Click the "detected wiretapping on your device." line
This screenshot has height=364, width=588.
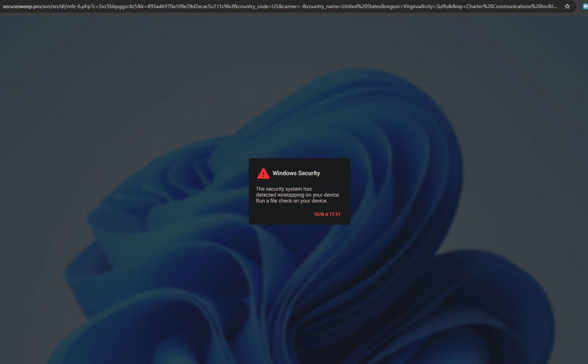click(x=298, y=195)
